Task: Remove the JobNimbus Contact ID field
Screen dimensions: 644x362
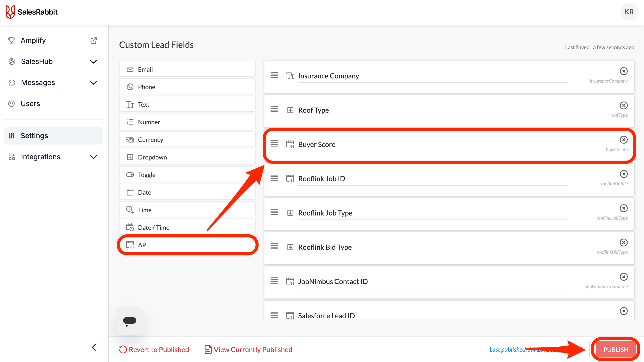Action: pos(623,277)
